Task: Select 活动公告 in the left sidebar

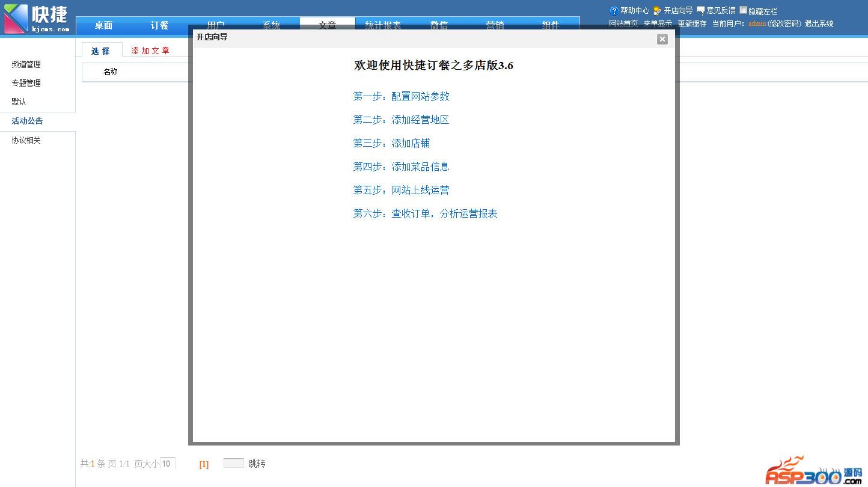Action: click(x=28, y=121)
